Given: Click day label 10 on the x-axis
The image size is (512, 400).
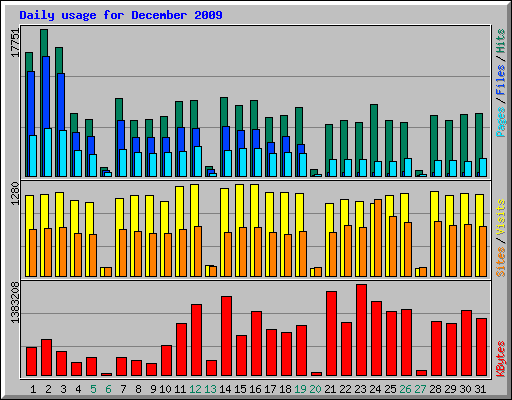Looking at the screenshot, I should [x=165, y=389].
